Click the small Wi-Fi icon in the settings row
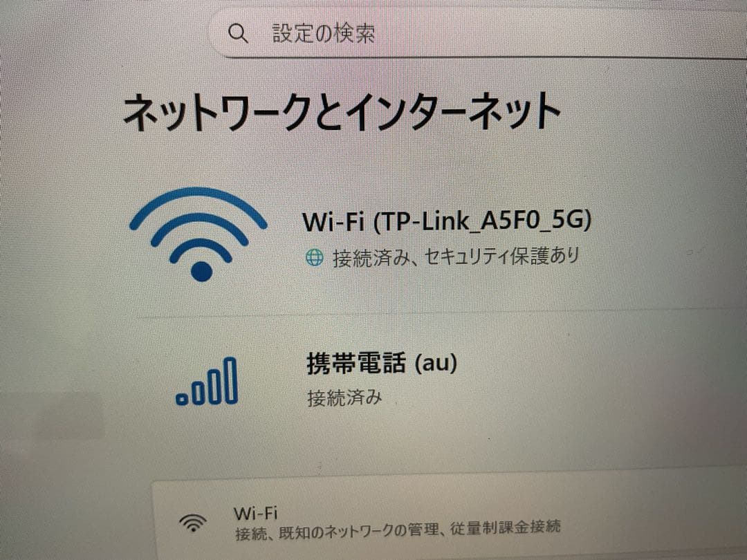Image resolution: width=747 pixels, height=560 pixels. click(x=193, y=523)
